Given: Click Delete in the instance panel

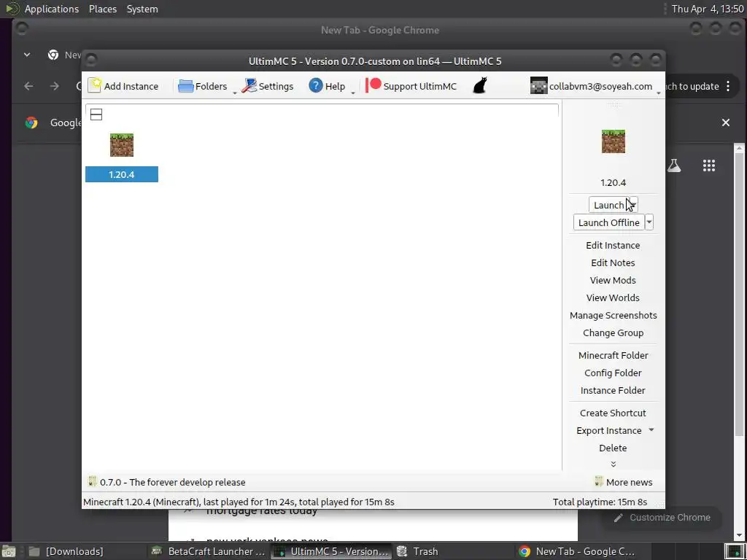Looking at the screenshot, I should (x=613, y=448).
